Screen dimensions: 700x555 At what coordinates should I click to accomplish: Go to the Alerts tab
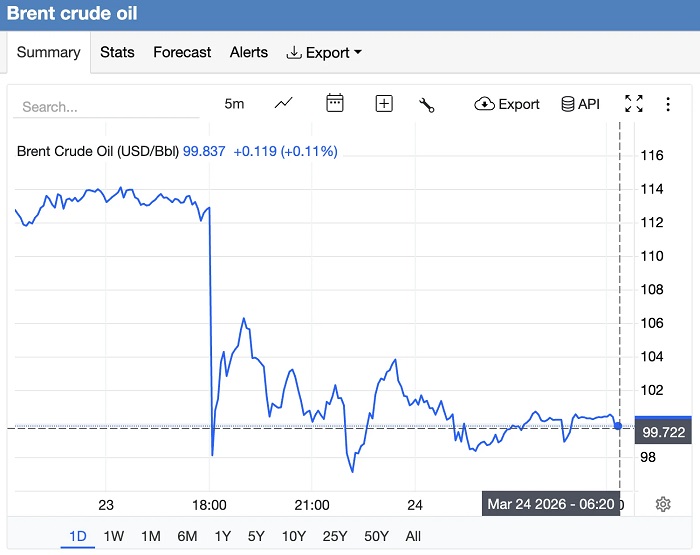(249, 52)
